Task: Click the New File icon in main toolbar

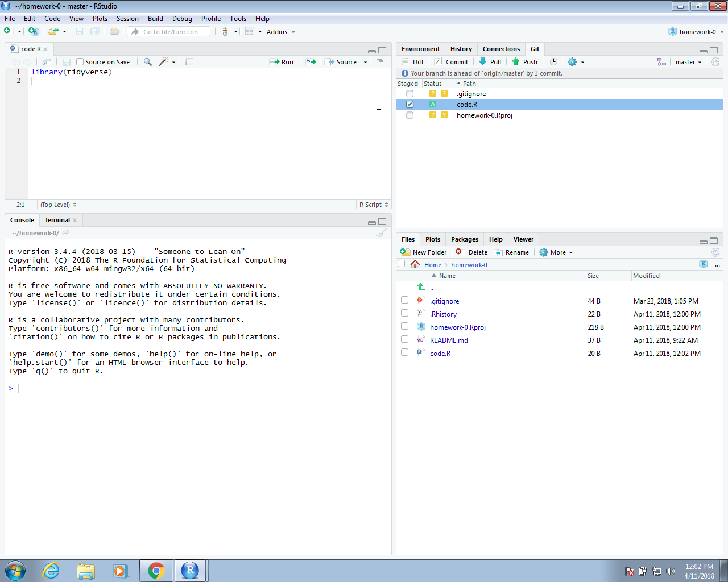Action: pyautogui.click(x=7, y=31)
